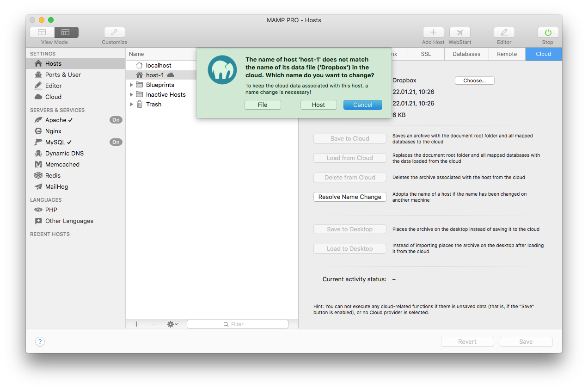Open Memcached in the sidebar
588x390 pixels.
[62, 164]
